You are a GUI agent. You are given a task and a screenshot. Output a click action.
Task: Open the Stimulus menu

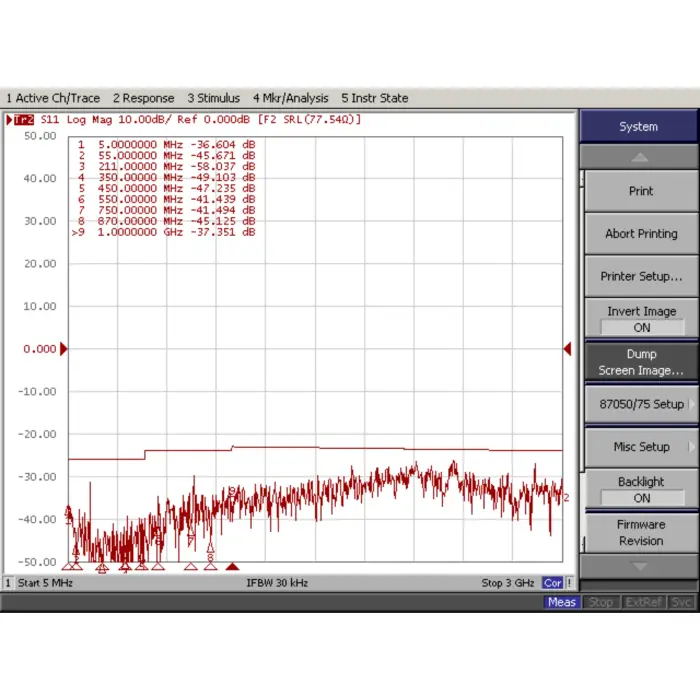(213, 98)
